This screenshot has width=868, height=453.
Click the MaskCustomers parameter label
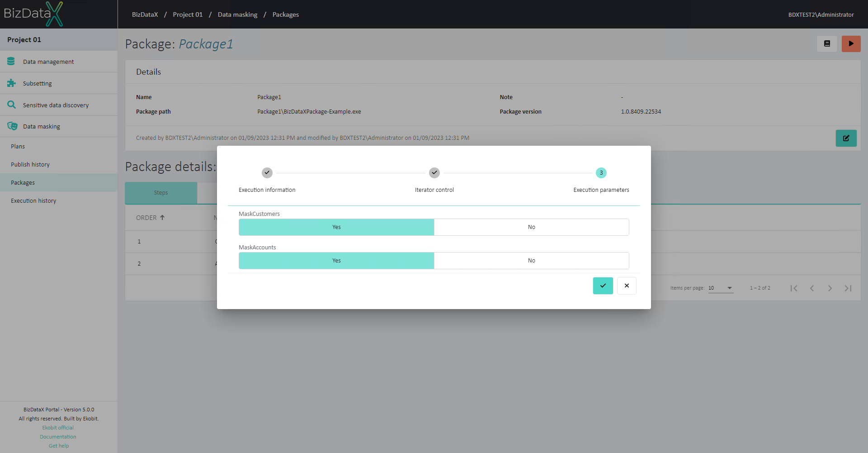[259, 214]
